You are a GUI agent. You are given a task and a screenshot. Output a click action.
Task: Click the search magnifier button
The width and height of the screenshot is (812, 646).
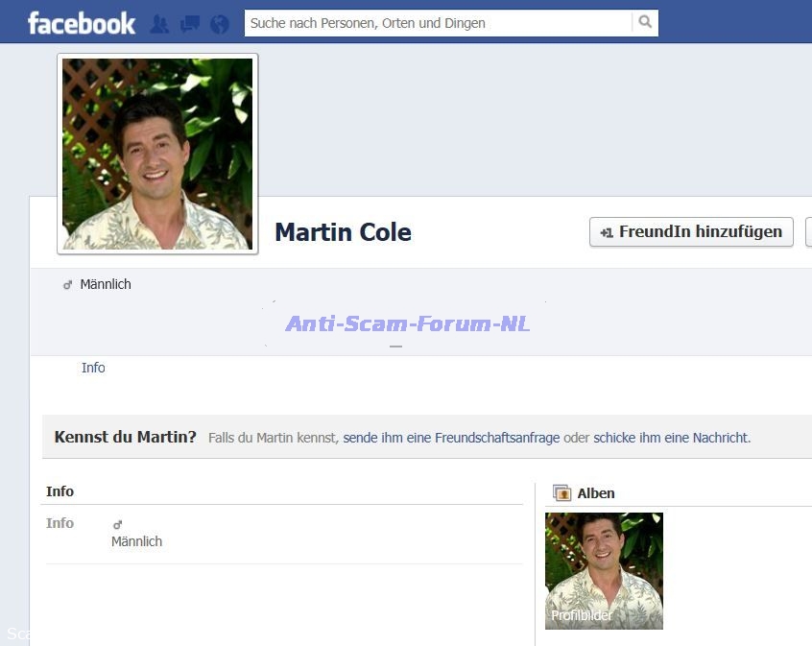pos(645,22)
